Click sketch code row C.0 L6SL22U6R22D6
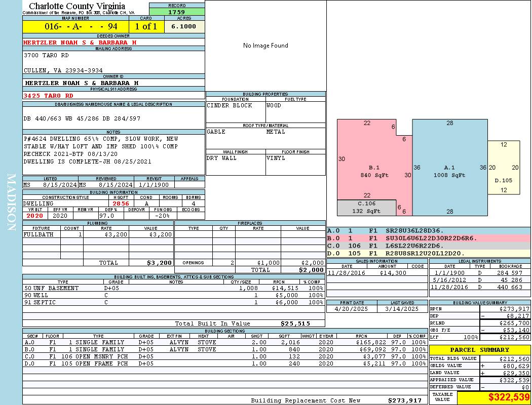This screenshot has width=532, height=405. point(428,246)
